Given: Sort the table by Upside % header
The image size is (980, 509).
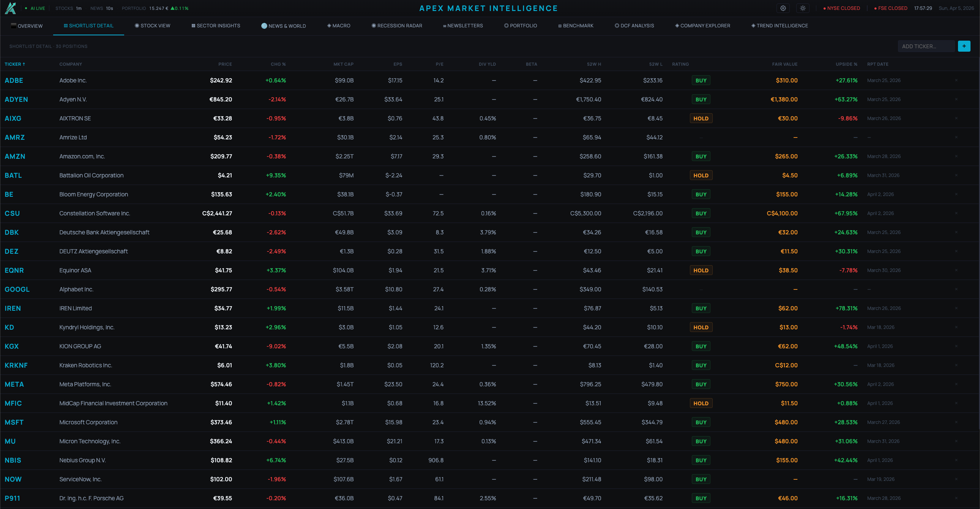Looking at the screenshot, I should click(x=846, y=64).
